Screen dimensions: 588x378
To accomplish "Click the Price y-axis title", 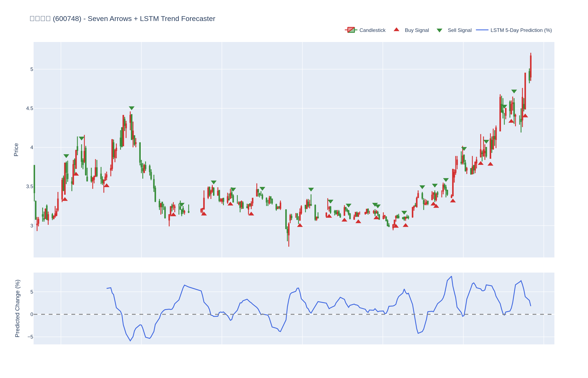I will tap(16, 150).
